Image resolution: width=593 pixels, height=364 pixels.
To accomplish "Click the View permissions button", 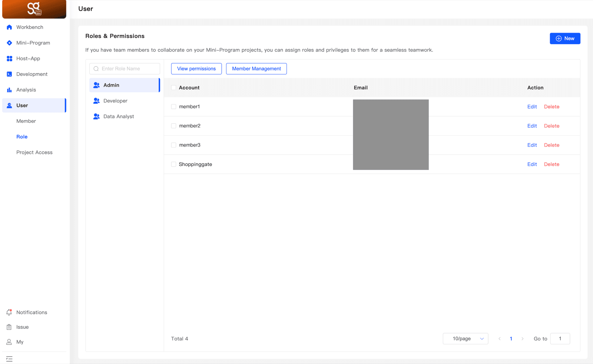I will [x=196, y=69].
